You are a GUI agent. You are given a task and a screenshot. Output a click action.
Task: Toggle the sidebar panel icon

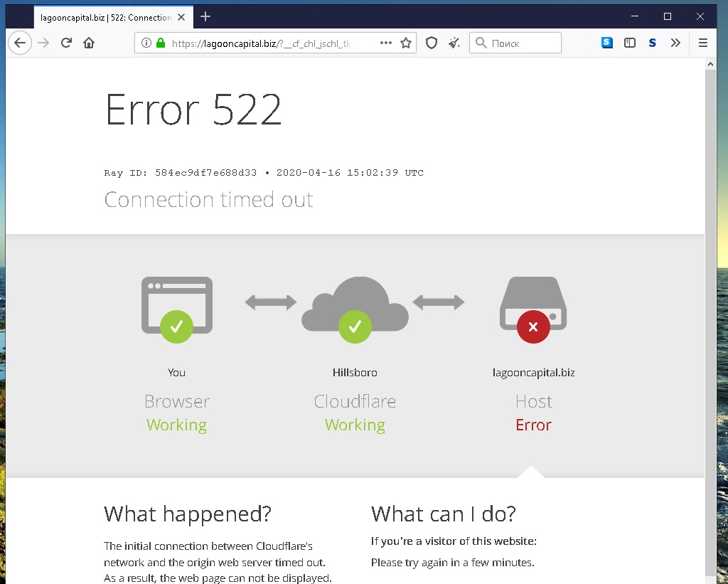click(630, 43)
